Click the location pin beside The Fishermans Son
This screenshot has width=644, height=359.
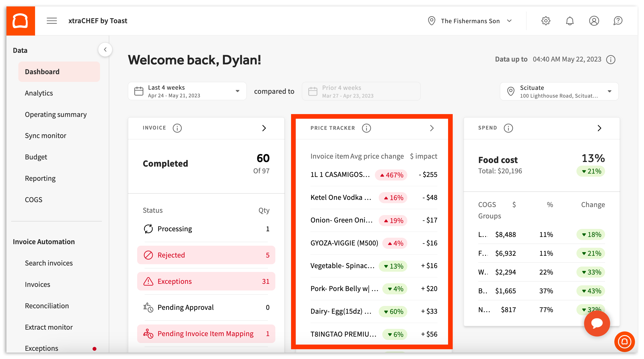coord(432,21)
